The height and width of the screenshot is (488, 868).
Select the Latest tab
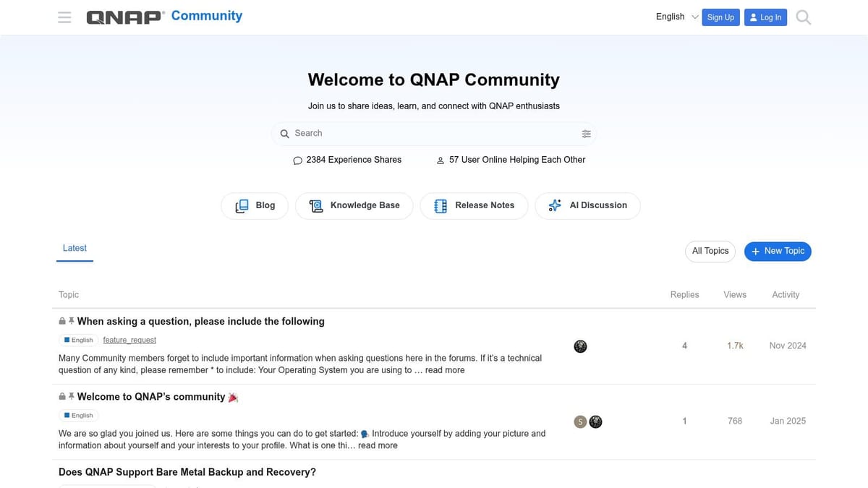(x=75, y=248)
